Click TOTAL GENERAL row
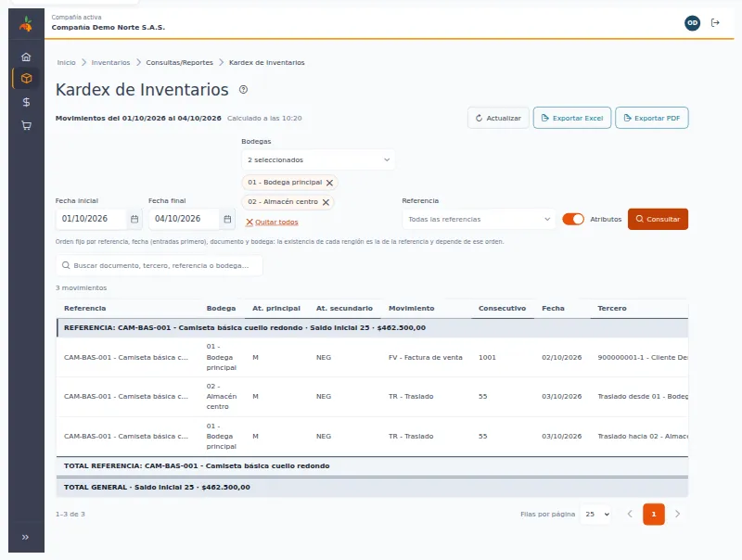Image resolution: width=742 pixels, height=560 pixels. (372, 487)
